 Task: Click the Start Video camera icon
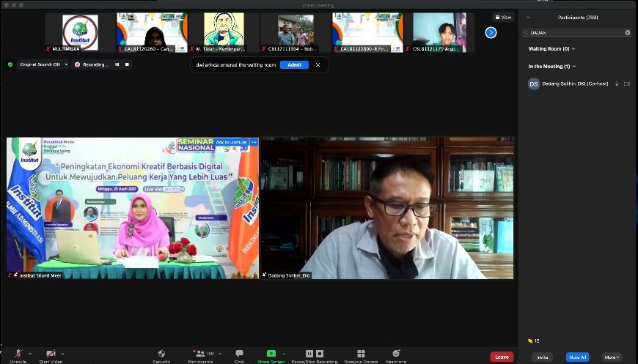click(51, 354)
